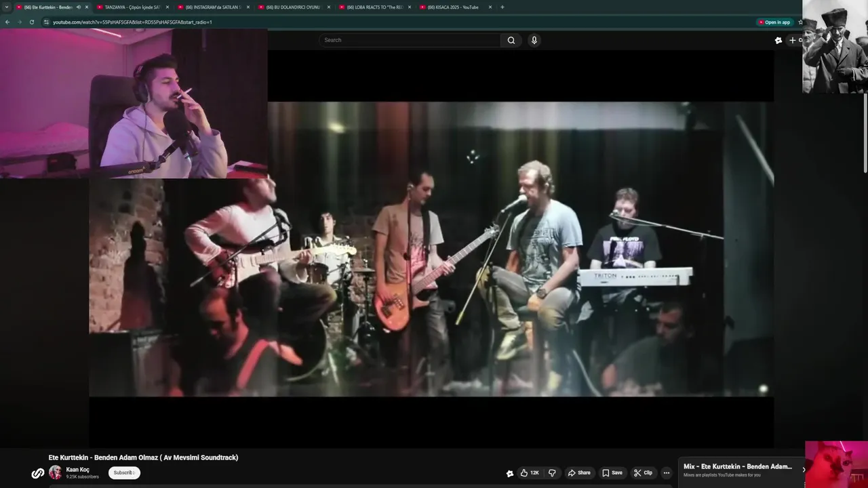
Task: Click the video title Ete Kurttekin - Benden Adam Olmaz
Action: pyautogui.click(x=144, y=457)
